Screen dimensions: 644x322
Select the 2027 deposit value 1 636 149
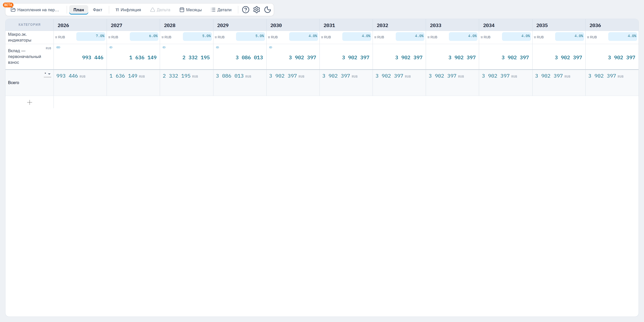point(143,57)
